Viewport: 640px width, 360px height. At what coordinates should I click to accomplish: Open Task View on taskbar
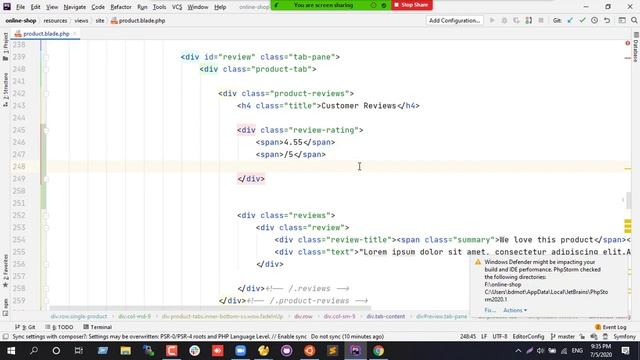pos(79,351)
